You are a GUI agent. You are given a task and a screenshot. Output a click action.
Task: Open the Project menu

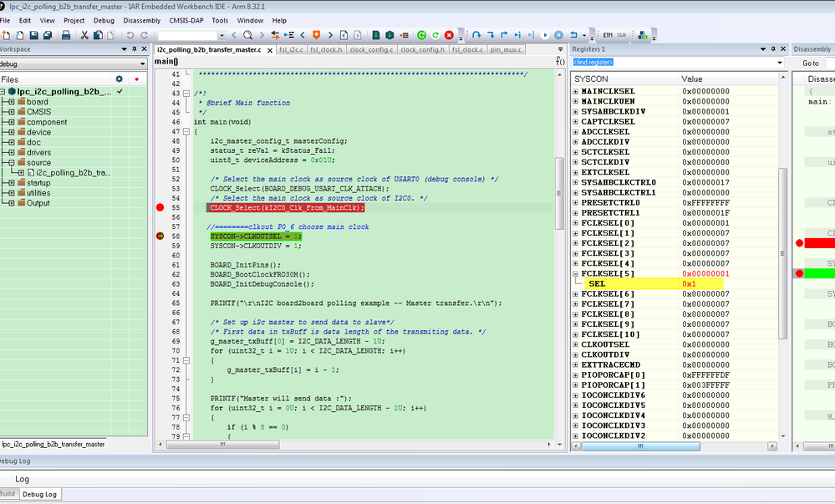tap(74, 20)
